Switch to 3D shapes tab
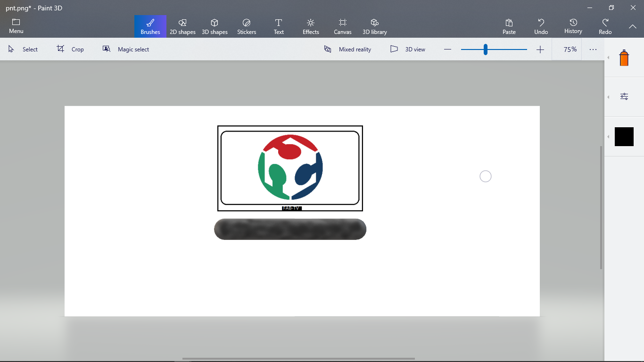Image resolution: width=644 pixels, height=362 pixels. pos(215,26)
